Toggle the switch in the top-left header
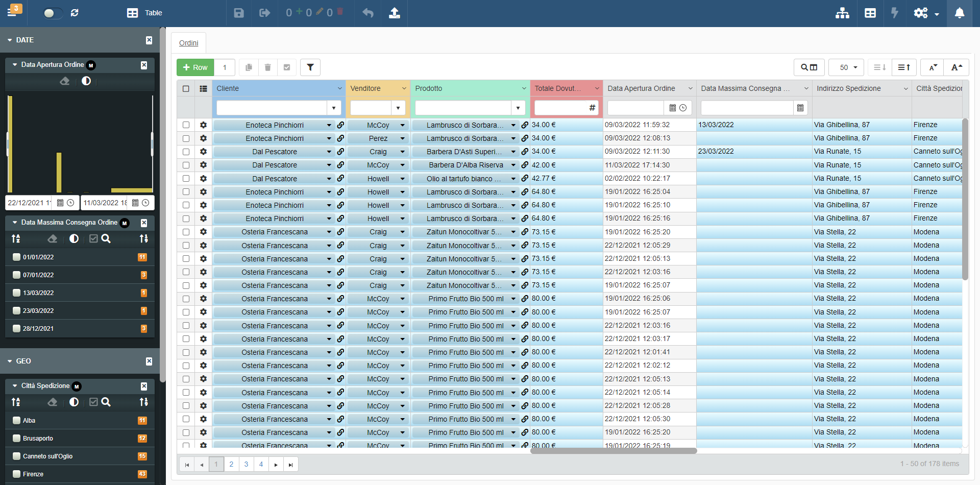The image size is (980, 485). 52,13
